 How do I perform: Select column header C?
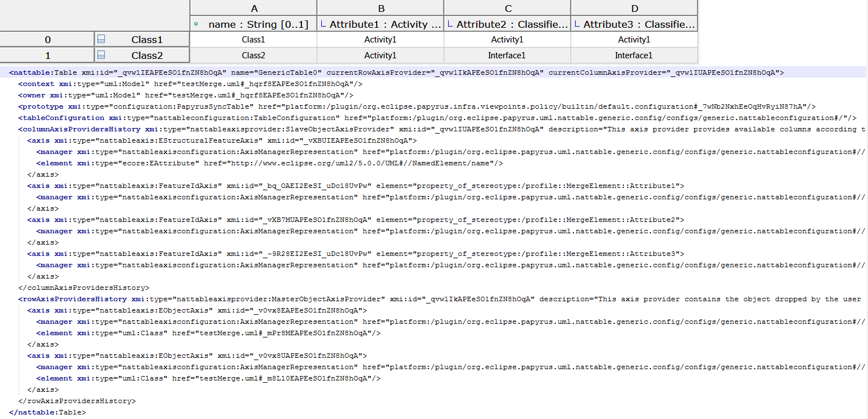507,8
